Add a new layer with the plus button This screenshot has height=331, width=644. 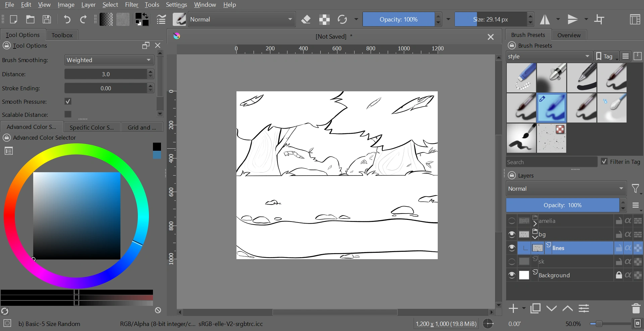click(x=514, y=309)
